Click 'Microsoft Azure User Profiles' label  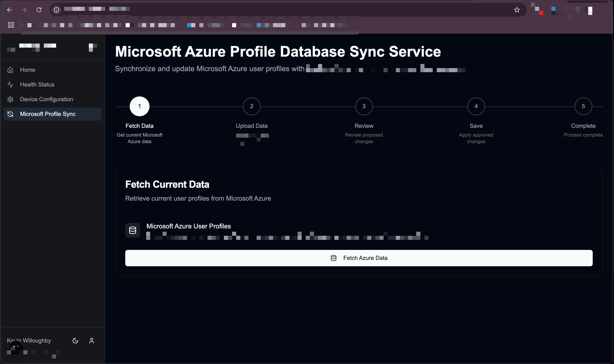[x=188, y=226]
